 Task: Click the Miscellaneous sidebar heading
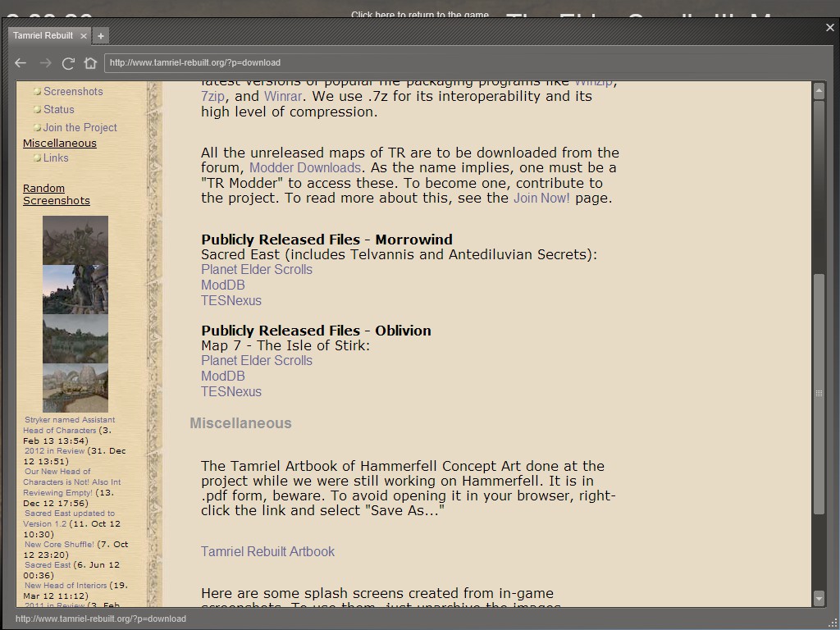point(59,143)
